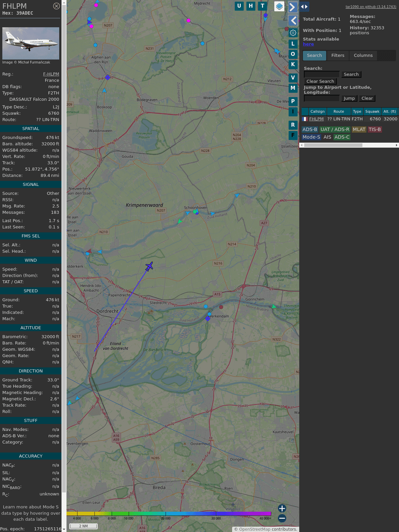Toggle the MLAT source filter

point(359,129)
